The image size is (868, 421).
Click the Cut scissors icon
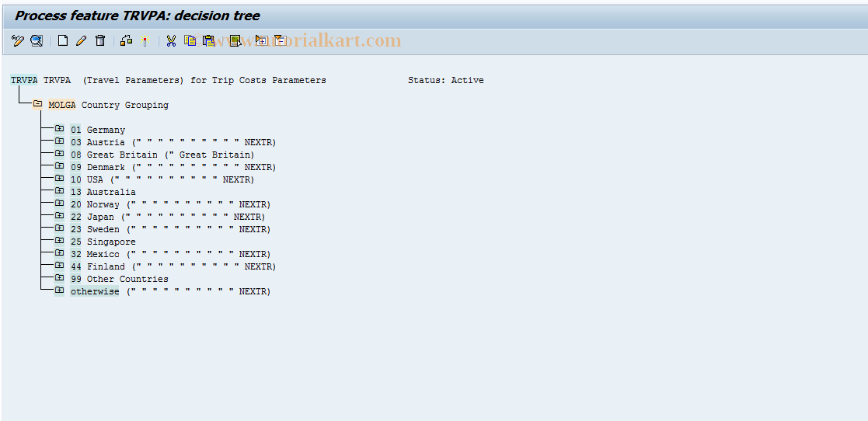[x=171, y=40]
